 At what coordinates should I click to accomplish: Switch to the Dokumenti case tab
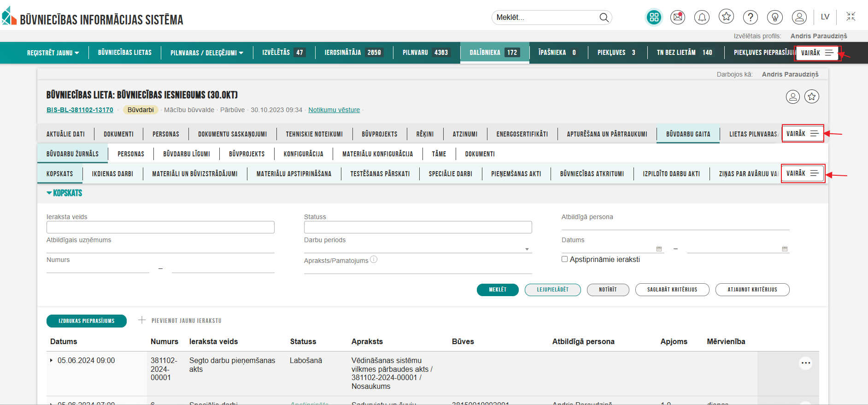coord(118,134)
